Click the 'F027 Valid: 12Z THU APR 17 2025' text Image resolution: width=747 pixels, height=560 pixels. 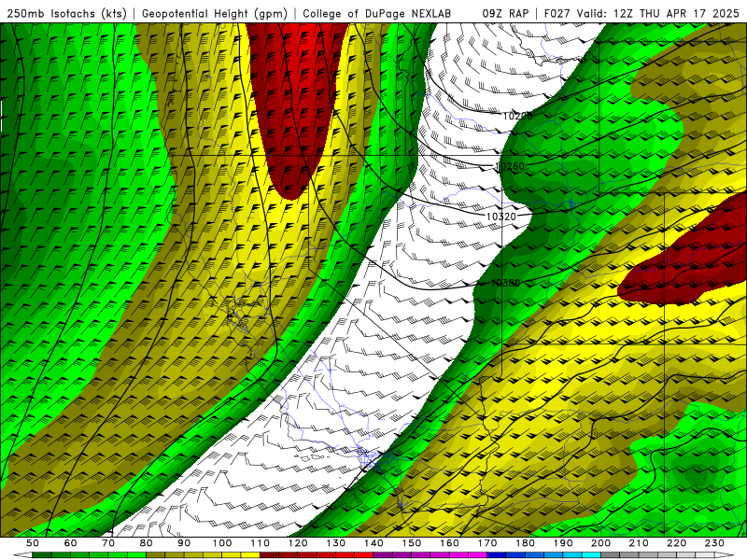coord(642,13)
